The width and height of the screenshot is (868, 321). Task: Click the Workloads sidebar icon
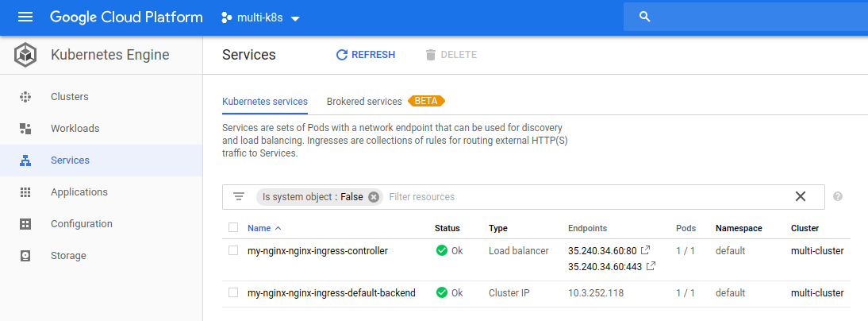(x=25, y=129)
